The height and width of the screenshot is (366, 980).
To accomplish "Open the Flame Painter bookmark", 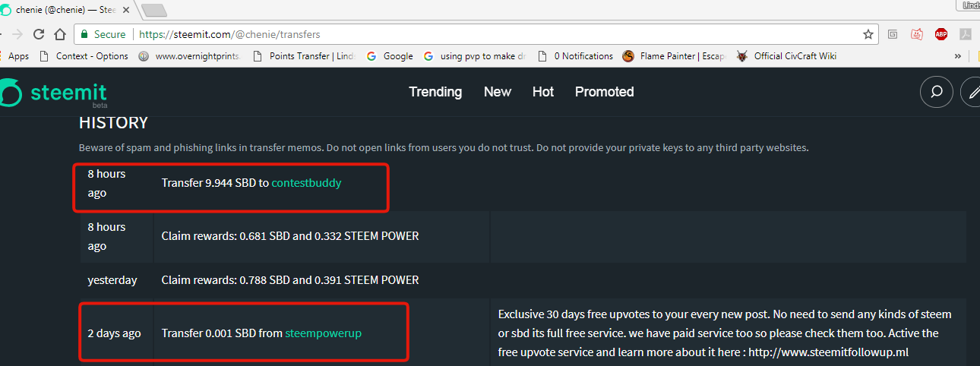I will 675,56.
